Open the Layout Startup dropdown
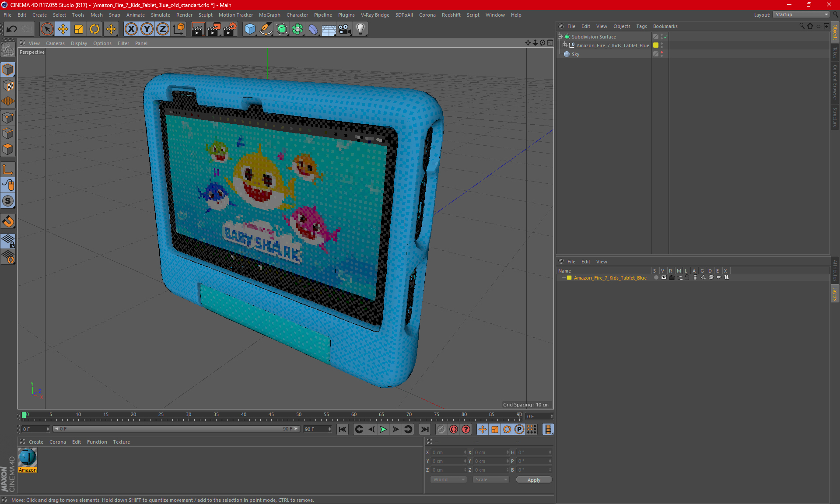 pyautogui.click(x=801, y=15)
